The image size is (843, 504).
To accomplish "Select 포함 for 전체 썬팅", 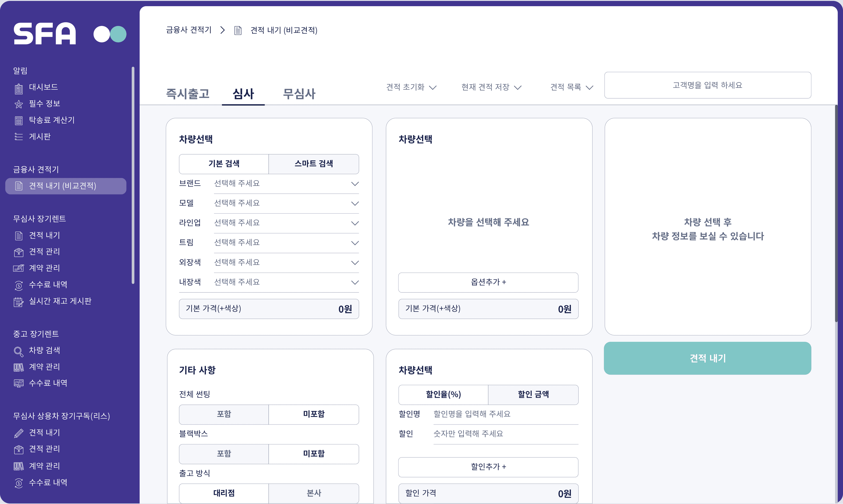I will point(224,414).
